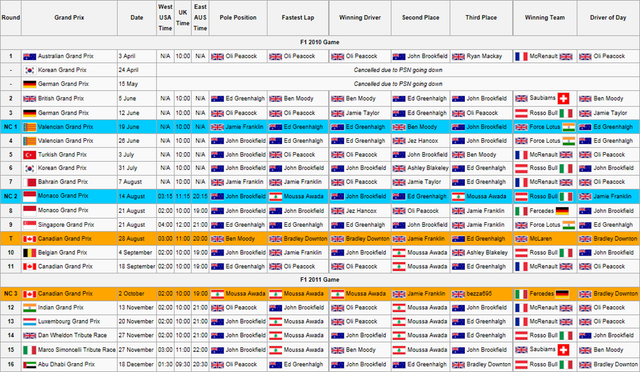The image size is (640, 372).
Task: Click the UK flag beside British Grand Prix
Action: (x=29, y=99)
